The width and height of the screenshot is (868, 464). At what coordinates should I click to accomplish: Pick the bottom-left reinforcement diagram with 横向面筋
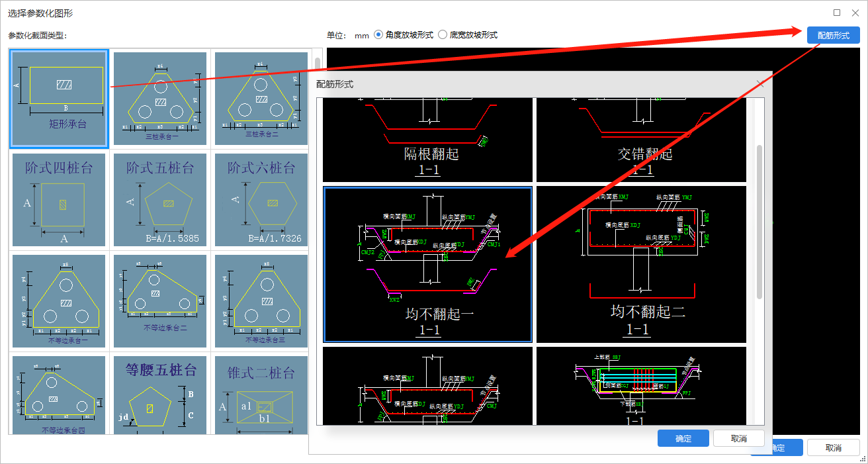[427, 386]
